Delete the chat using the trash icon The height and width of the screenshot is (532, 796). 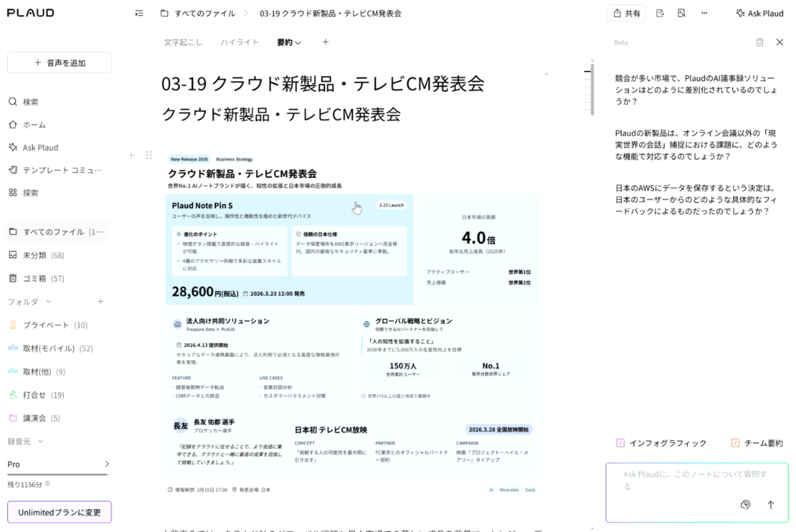(760, 42)
